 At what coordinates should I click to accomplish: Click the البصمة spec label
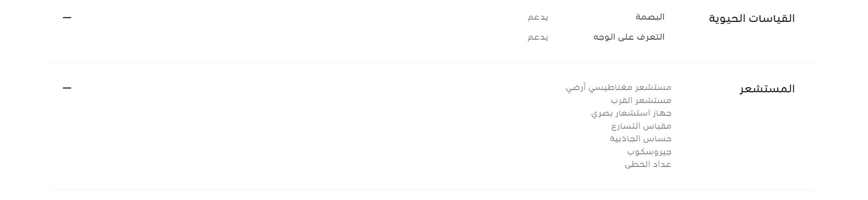point(650,17)
